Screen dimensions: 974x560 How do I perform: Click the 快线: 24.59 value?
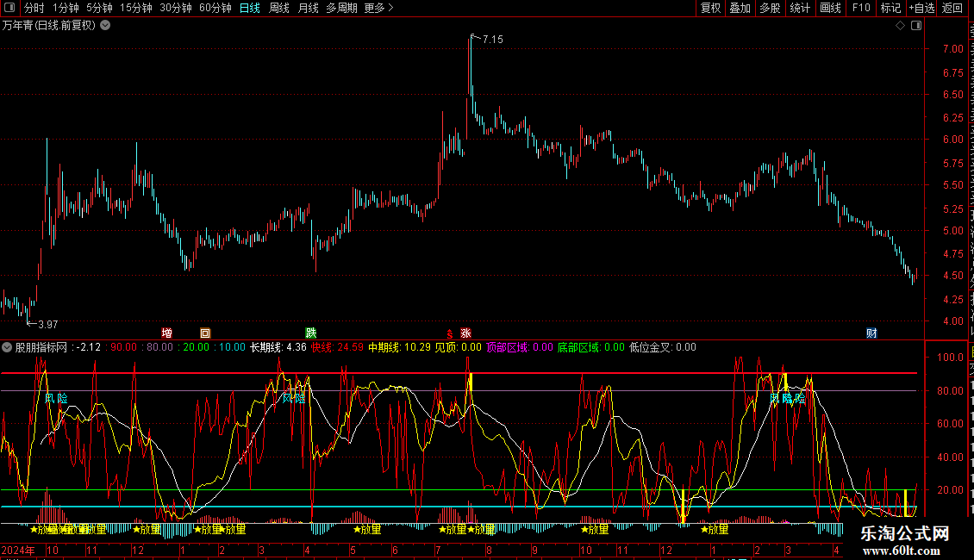[337, 348]
